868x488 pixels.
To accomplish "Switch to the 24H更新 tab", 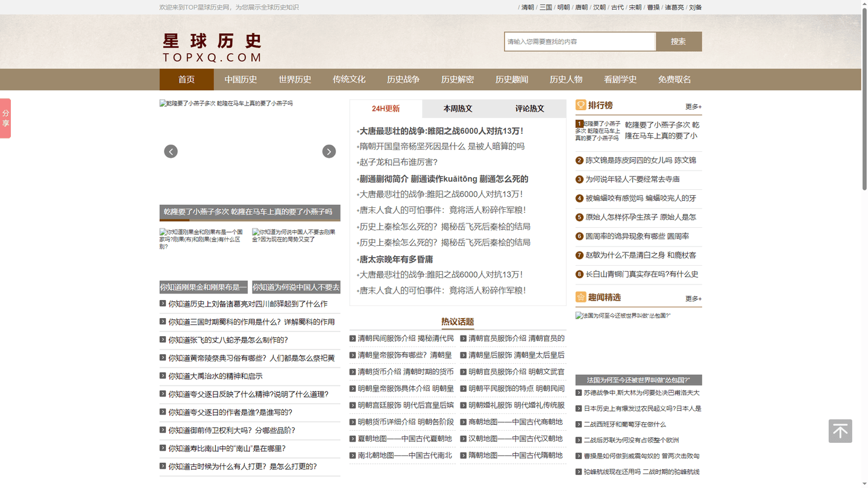I will point(386,109).
